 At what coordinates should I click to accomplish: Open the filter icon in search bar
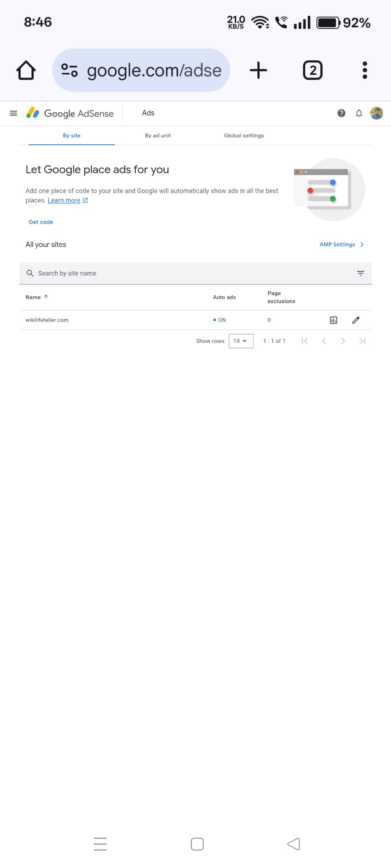[x=361, y=273]
